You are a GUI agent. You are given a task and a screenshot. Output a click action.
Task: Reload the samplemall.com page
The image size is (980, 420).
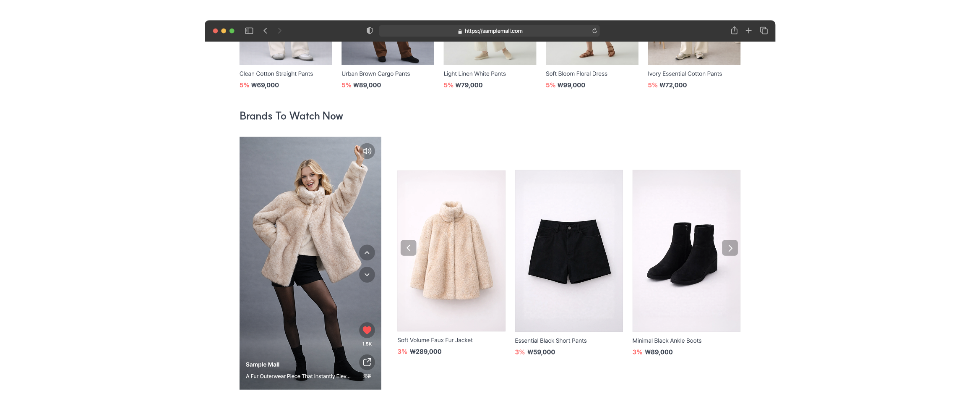click(x=594, y=31)
